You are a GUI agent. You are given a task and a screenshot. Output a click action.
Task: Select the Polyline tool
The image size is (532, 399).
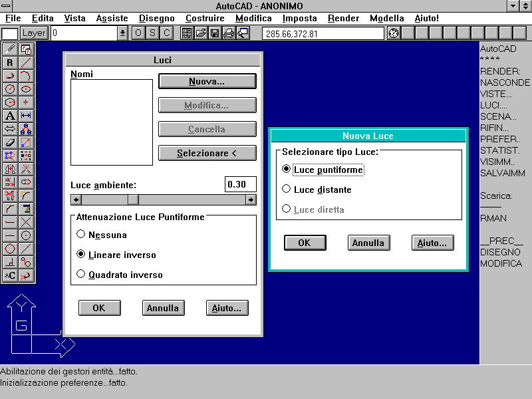10,76
